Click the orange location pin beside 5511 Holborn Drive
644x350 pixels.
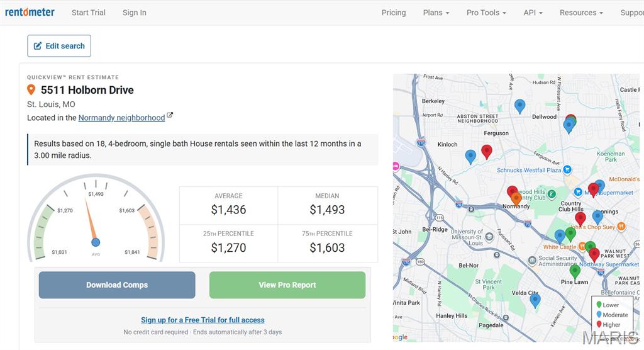(31, 89)
